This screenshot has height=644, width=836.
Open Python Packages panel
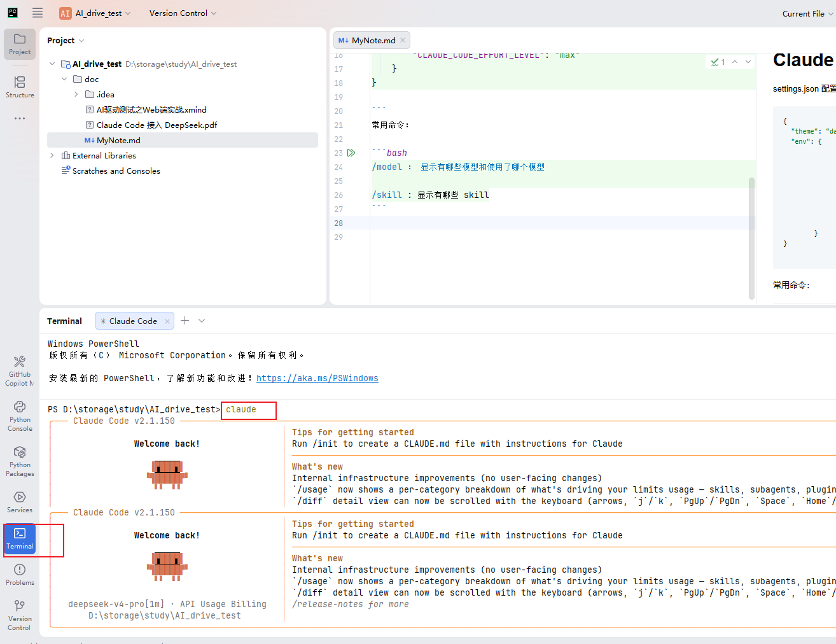[20, 461]
